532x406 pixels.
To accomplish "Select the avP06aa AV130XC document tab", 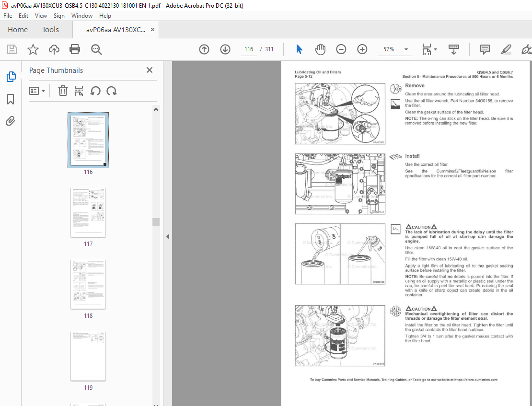I will [116, 30].
